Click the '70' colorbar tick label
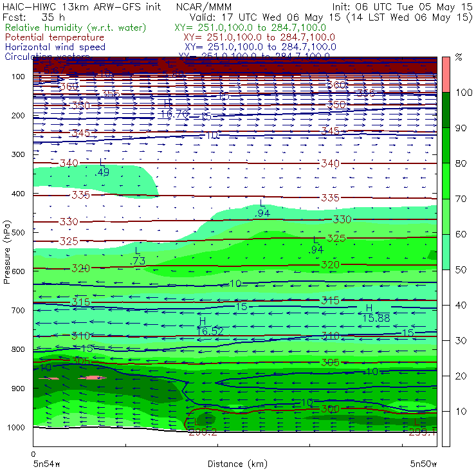Viewport: 476px width, 476px height. pos(461,199)
